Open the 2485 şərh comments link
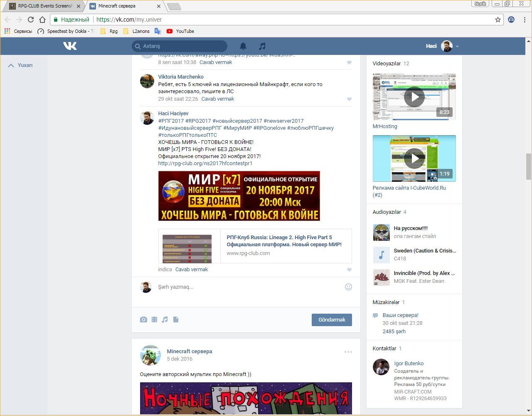532x416 pixels. click(394, 332)
